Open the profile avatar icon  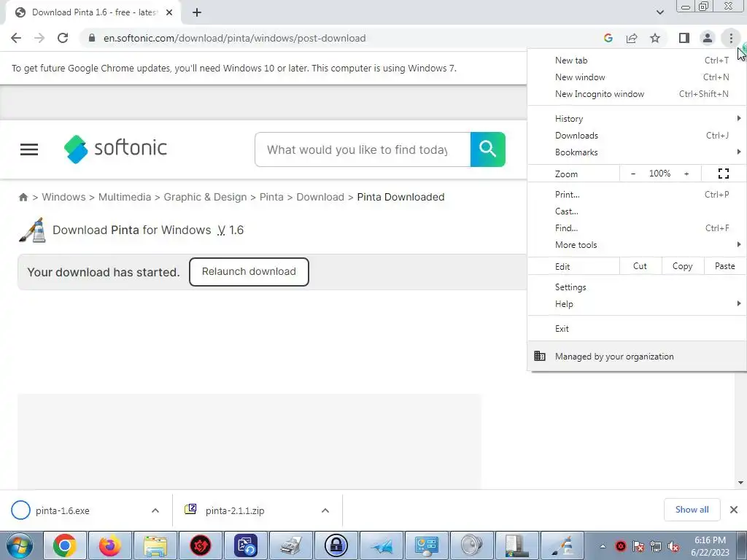click(x=708, y=38)
